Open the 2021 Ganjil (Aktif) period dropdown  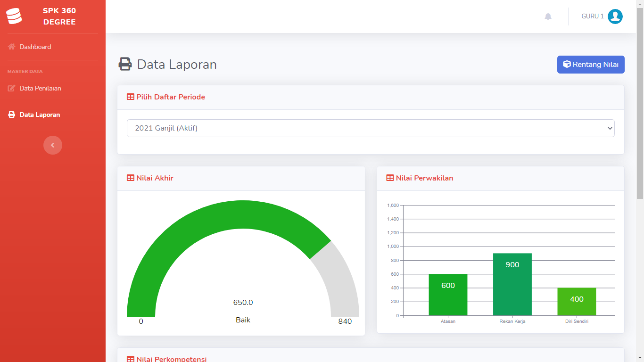(x=371, y=128)
